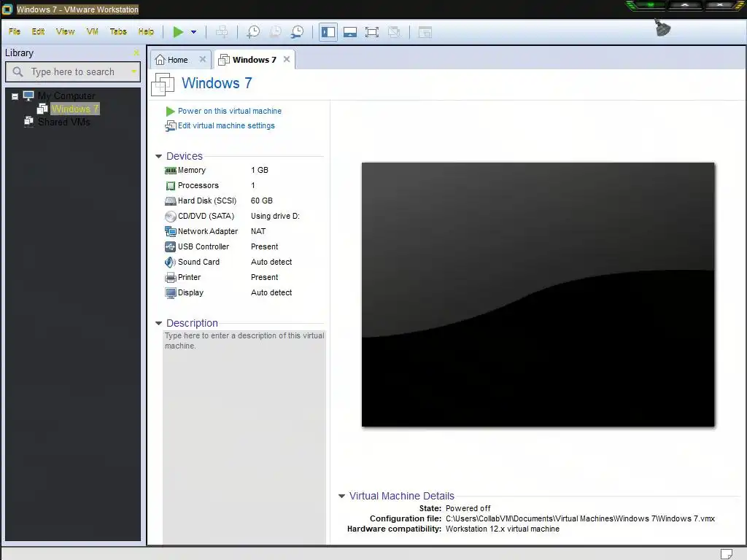Open the library search filter dropdown

(x=134, y=72)
